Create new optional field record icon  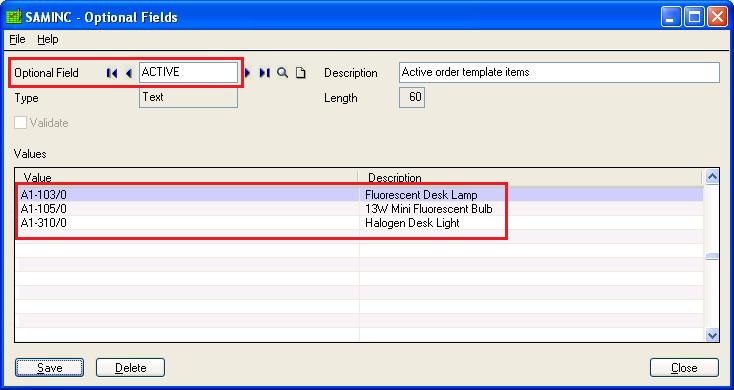pyautogui.click(x=301, y=73)
